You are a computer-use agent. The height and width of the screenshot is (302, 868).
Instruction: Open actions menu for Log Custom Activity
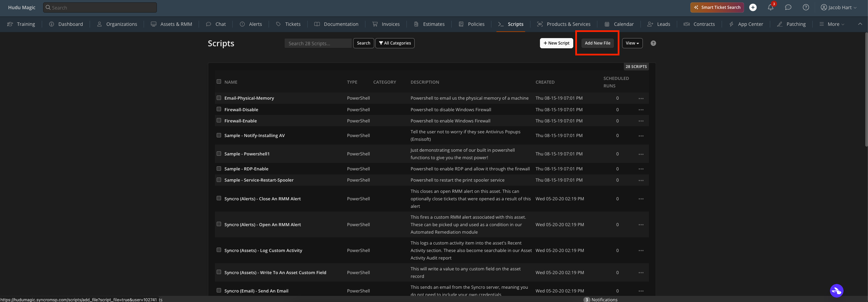(x=641, y=251)
